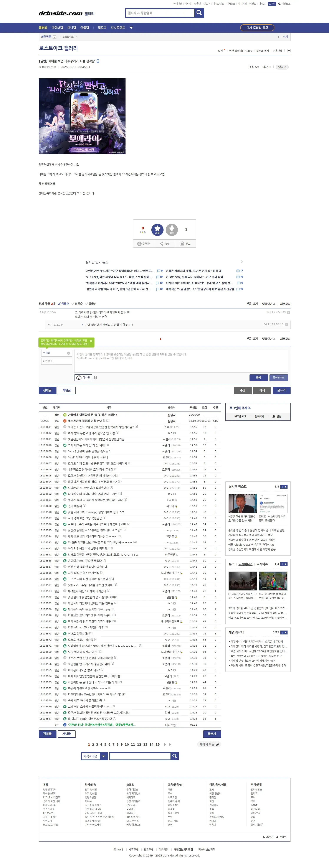
Task: Click the gallery search input field
Action: (160, 13)
